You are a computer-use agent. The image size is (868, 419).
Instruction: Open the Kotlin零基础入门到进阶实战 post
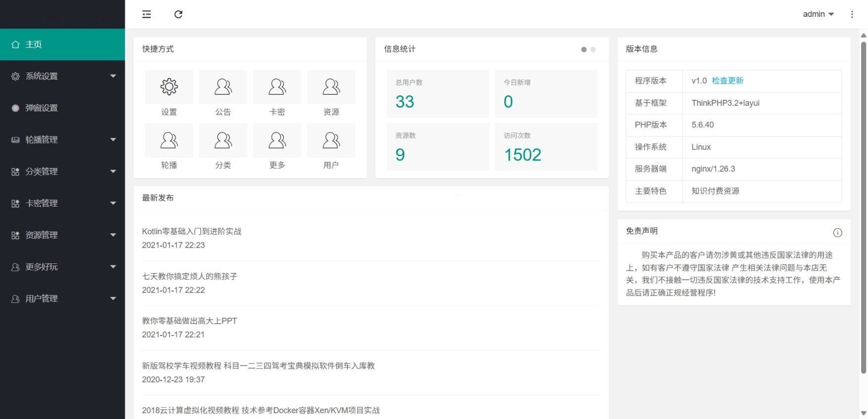pyautogui.click(x=191, y=231)
